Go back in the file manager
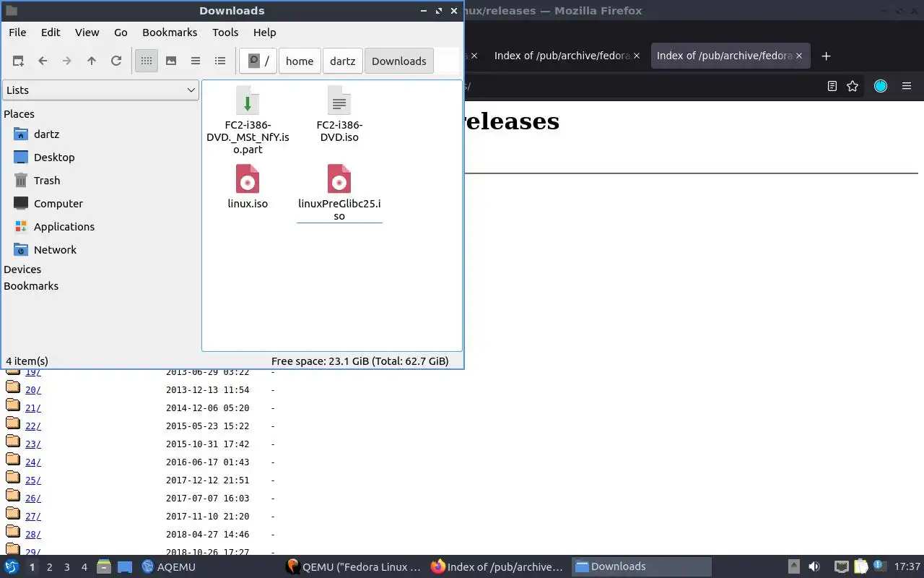Screen dimensions: 924x578 coord(43,61)
